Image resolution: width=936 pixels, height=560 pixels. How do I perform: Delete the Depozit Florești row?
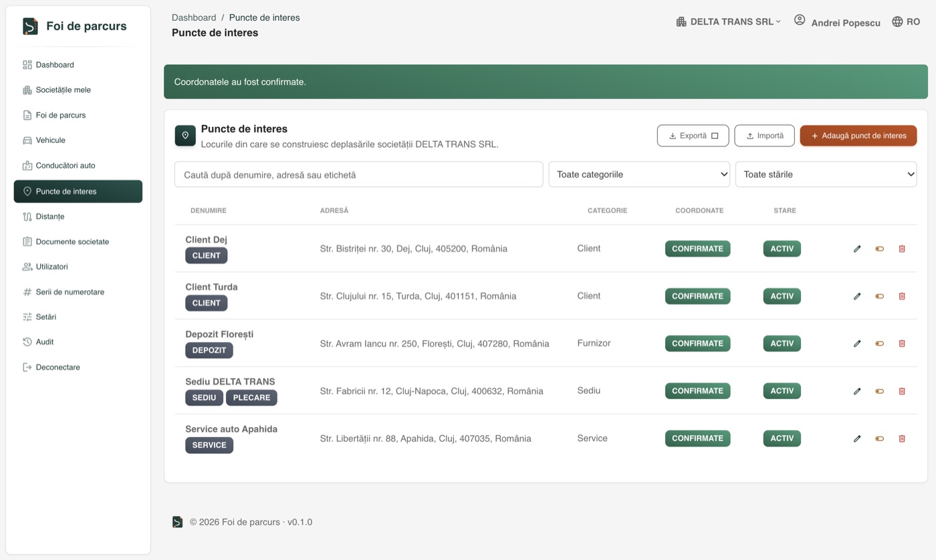pos(902,343)
